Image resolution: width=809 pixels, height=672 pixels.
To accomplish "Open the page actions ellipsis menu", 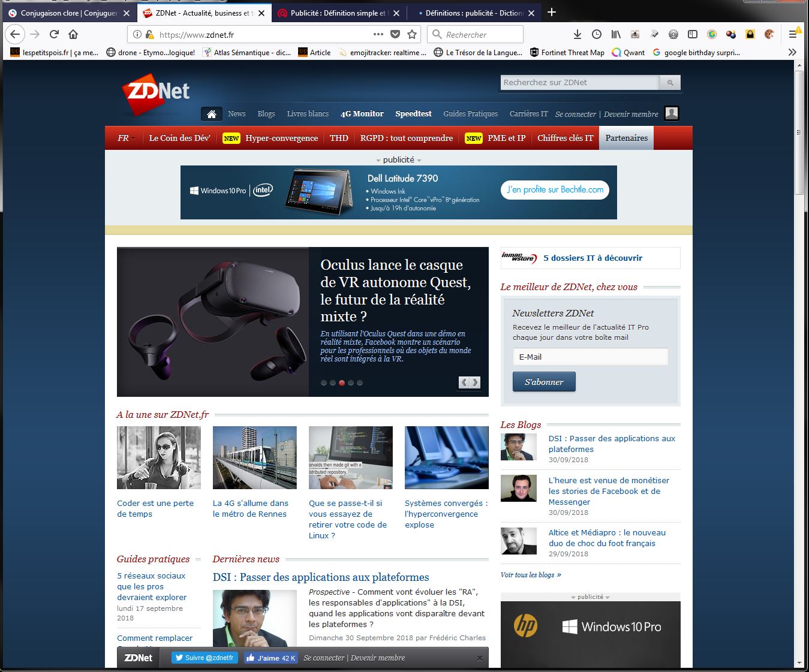I will pos(378,35).
